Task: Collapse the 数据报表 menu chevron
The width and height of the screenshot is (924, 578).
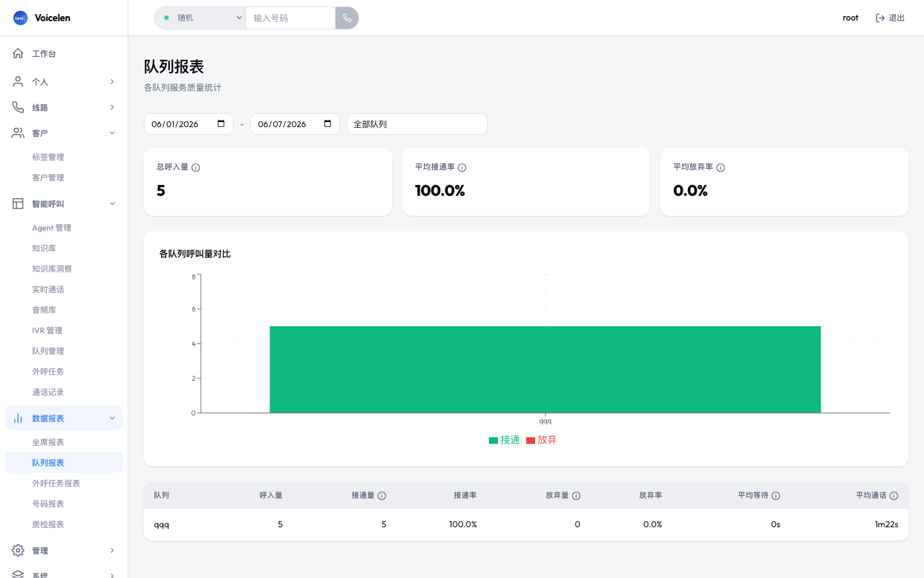Action: point(112,418)
